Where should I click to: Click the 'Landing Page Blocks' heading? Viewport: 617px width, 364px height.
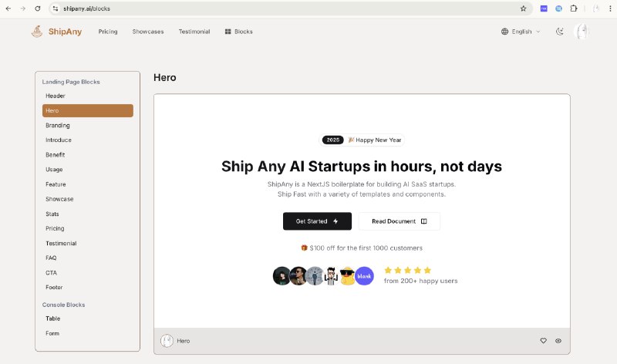click(x=71, y=82)
